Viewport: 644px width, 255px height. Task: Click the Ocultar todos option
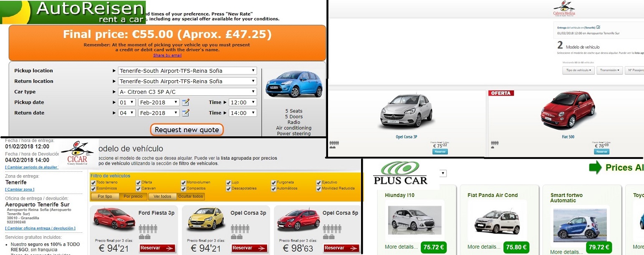(x=191, y=196)
